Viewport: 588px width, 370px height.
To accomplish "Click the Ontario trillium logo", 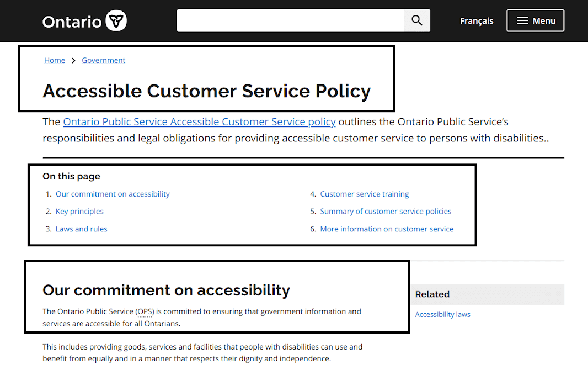I will (116, 20).
